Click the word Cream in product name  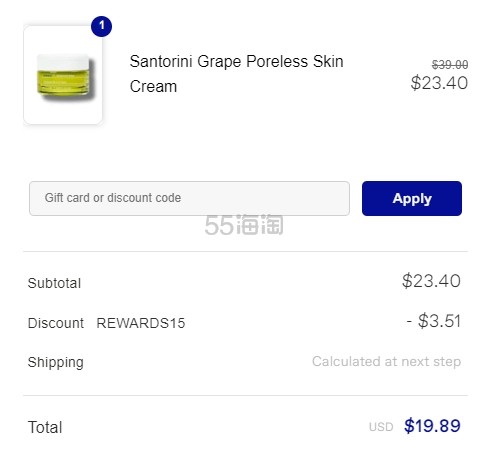click(153, 87)
